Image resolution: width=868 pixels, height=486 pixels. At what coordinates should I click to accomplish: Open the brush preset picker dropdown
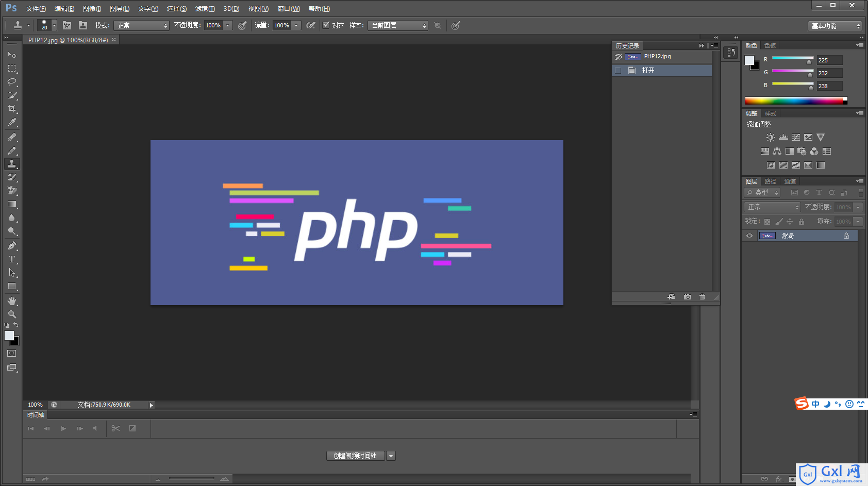(x=54, y=25)
